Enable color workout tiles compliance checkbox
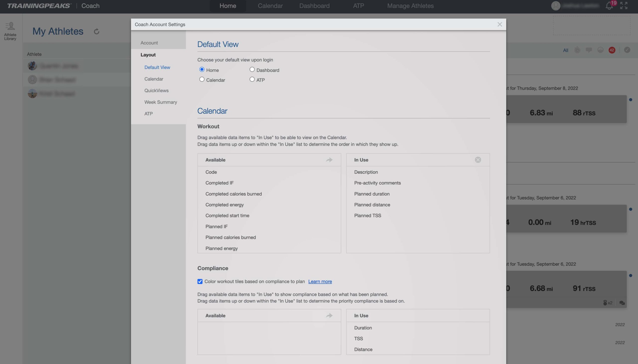Screen dimensions: 638x364 [200, 282]
